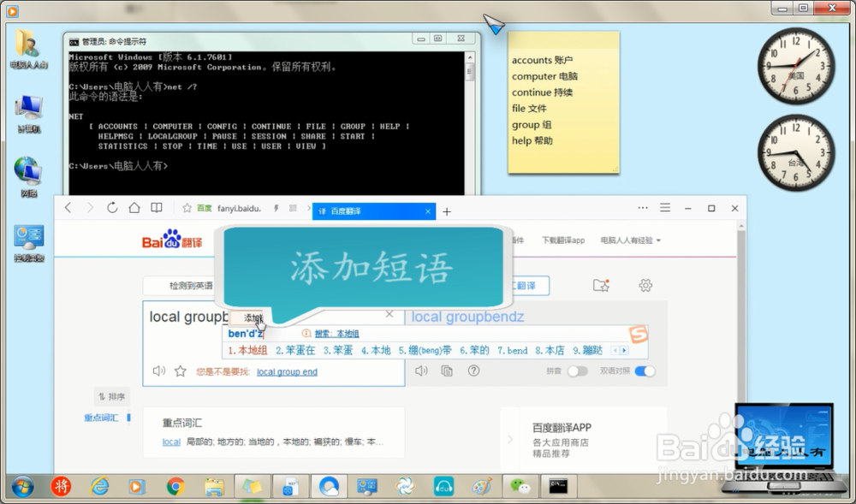Image resolution: width=856 pixels, height=504 pixels.
Task: Switch to command prompt taskbar button
Action: pos(558,485)
